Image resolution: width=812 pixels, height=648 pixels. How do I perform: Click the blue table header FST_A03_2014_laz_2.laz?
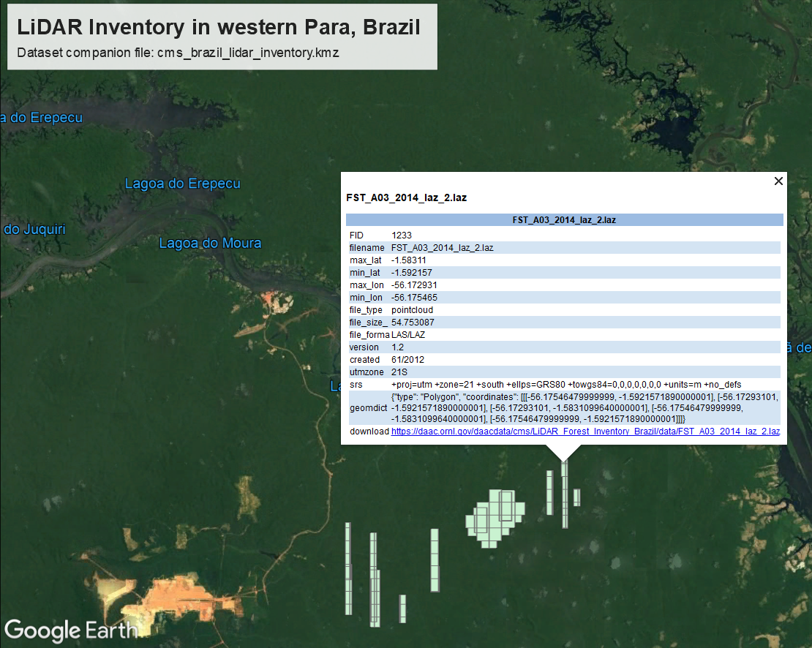pos(564,219)
